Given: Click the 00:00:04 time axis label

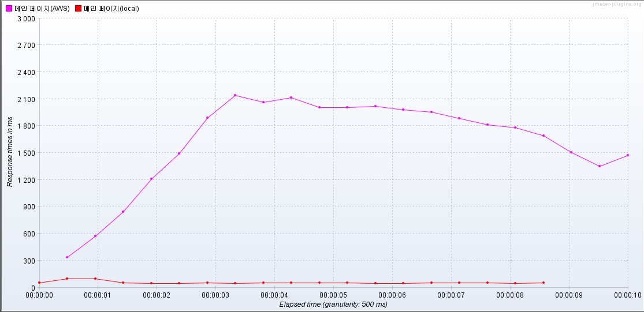Looking at the screenshot, I should coord(275,295).
